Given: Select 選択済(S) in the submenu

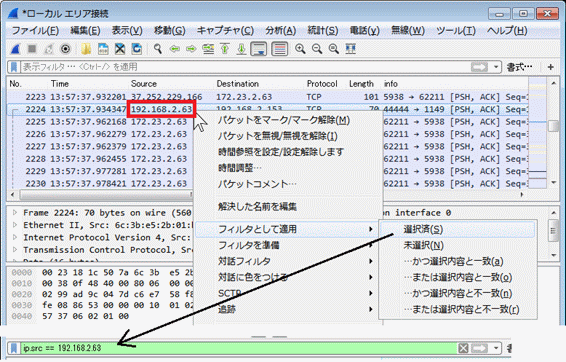Looking at the screenshot, I should click(458, 229).
